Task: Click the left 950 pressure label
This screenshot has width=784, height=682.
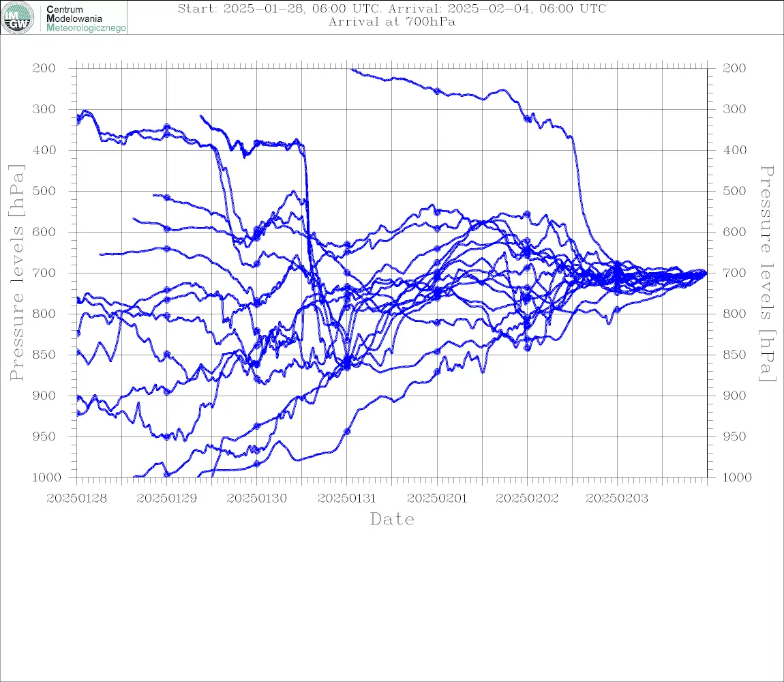Action: (44, 436)
